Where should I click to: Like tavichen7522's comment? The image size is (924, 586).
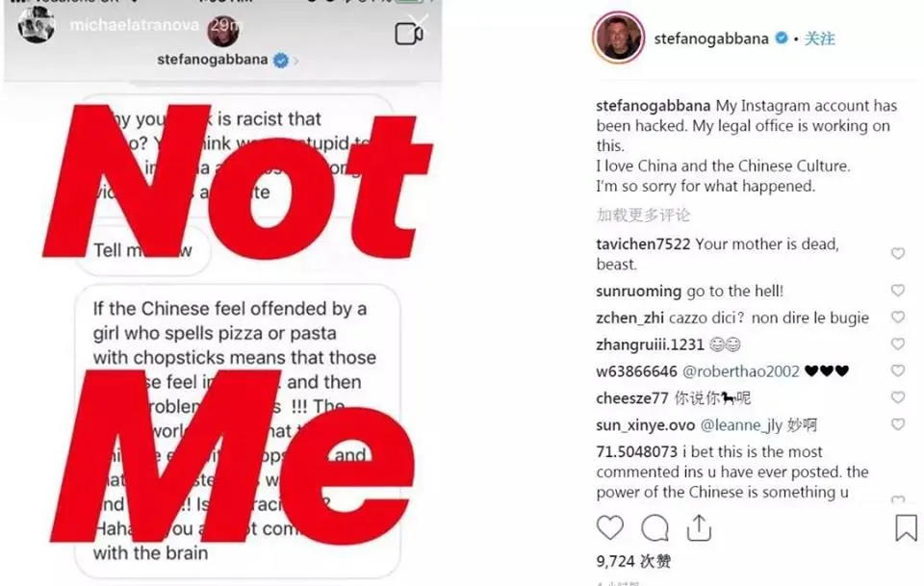coord(898,254)
